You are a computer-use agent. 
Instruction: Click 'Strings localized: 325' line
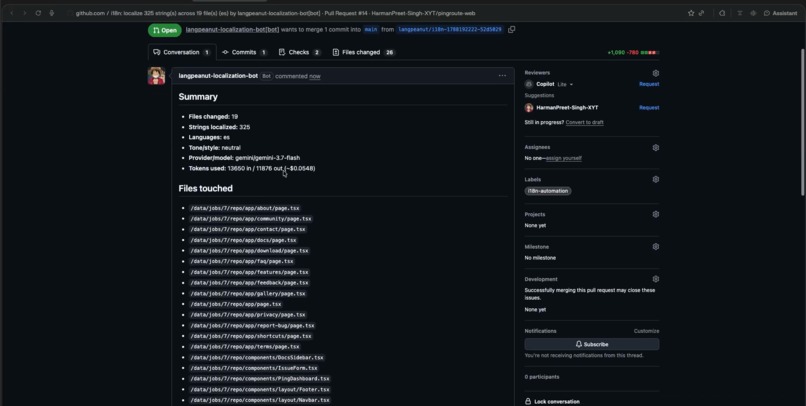pos(219,127)
